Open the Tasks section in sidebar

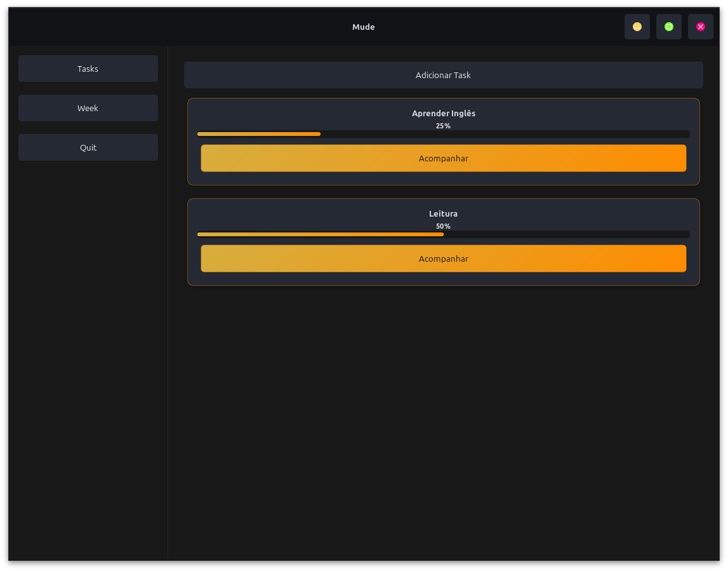click(88, 69)
